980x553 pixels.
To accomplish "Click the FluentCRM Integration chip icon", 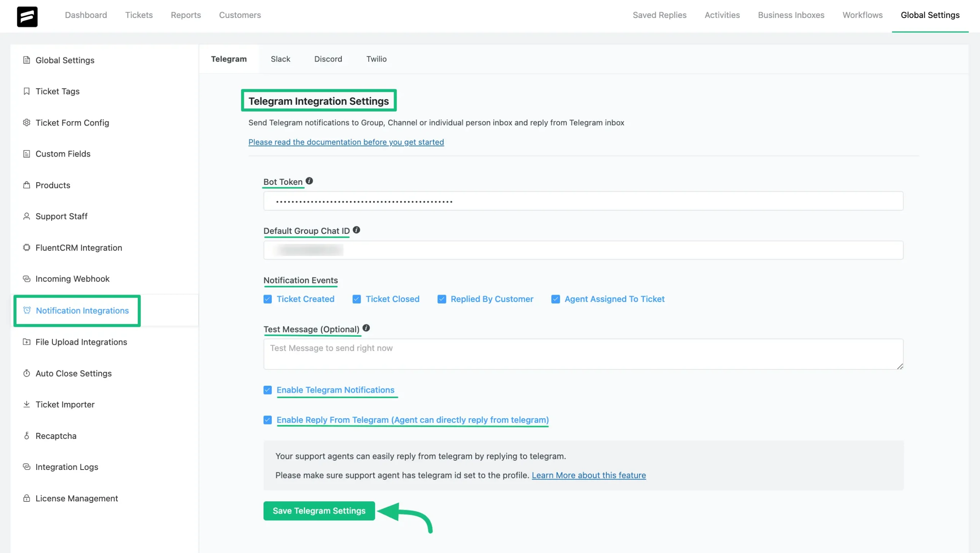I will (x=26, y=248).
